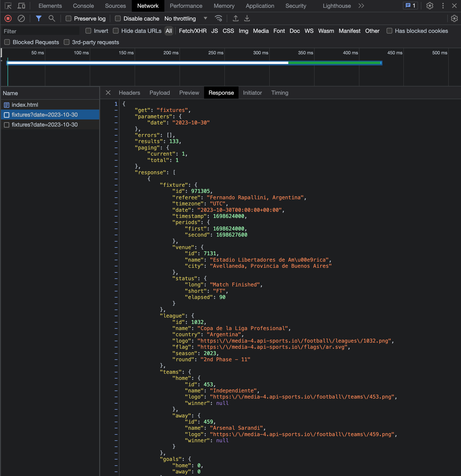Stop recording network log
Viewport: 461px width, 476px height.
point(8,18)
